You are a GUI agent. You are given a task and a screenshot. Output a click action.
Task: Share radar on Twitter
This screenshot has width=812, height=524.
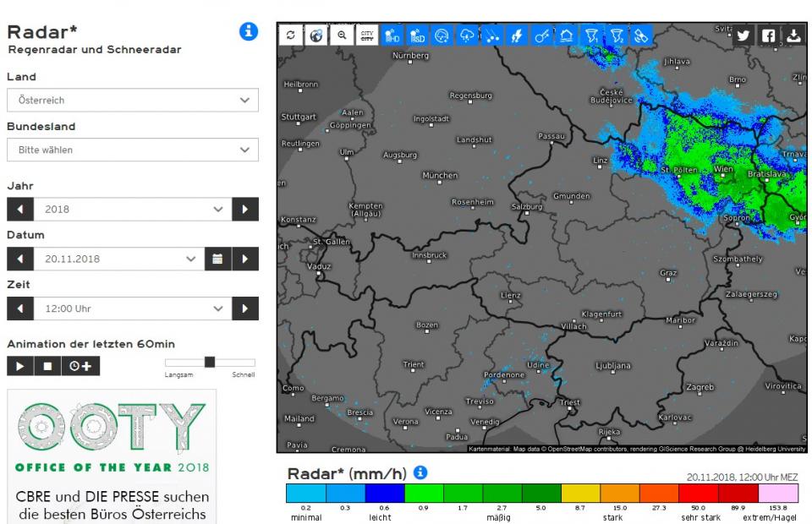tap(743, 35)
